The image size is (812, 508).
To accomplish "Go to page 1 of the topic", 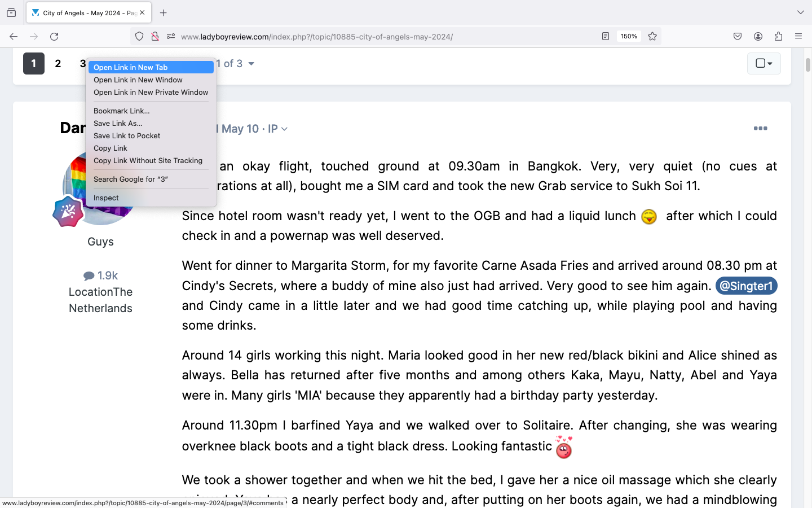I will pos(34,63).
